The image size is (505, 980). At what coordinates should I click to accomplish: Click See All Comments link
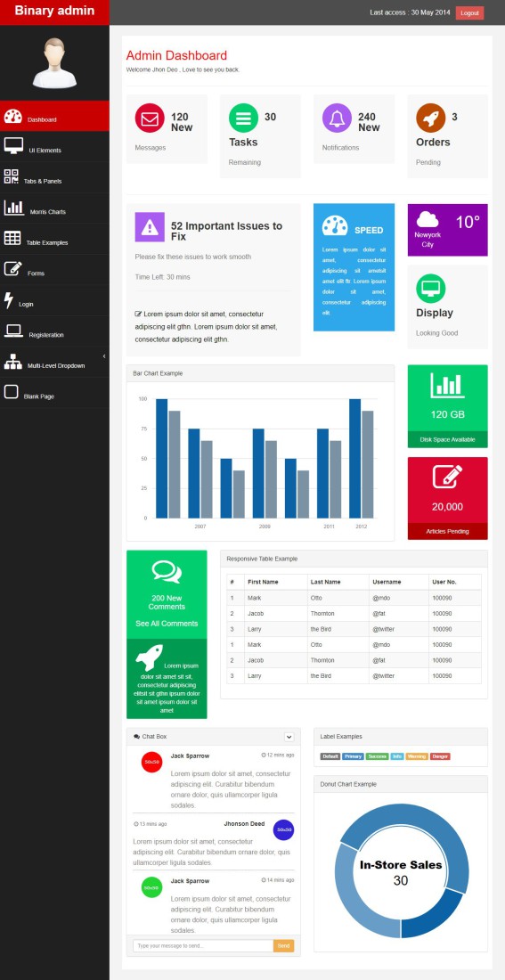tap(167, 623)
